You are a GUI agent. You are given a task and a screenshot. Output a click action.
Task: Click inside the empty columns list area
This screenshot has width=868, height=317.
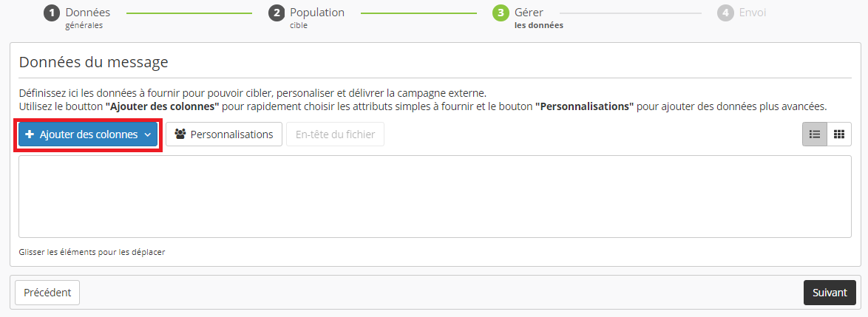click(435, 197)
